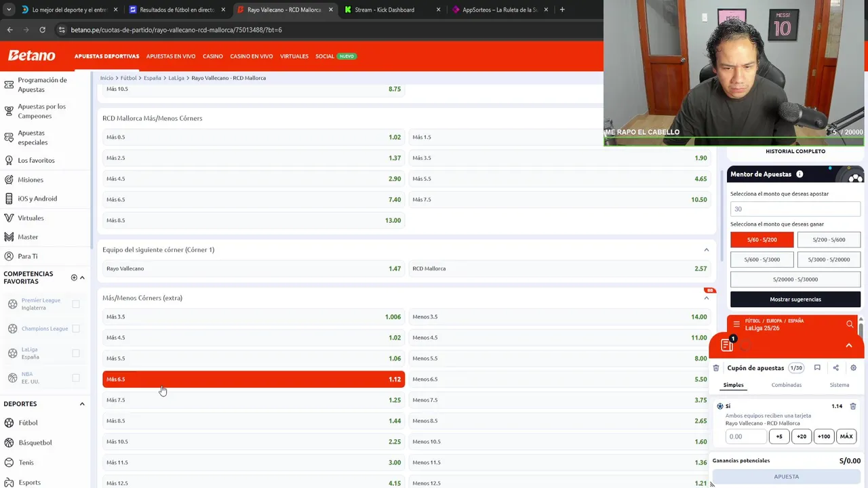Select the S/3000 - S/20000 winnings range
This screenshot has width=868, height=488.
(x=829, y=260)
